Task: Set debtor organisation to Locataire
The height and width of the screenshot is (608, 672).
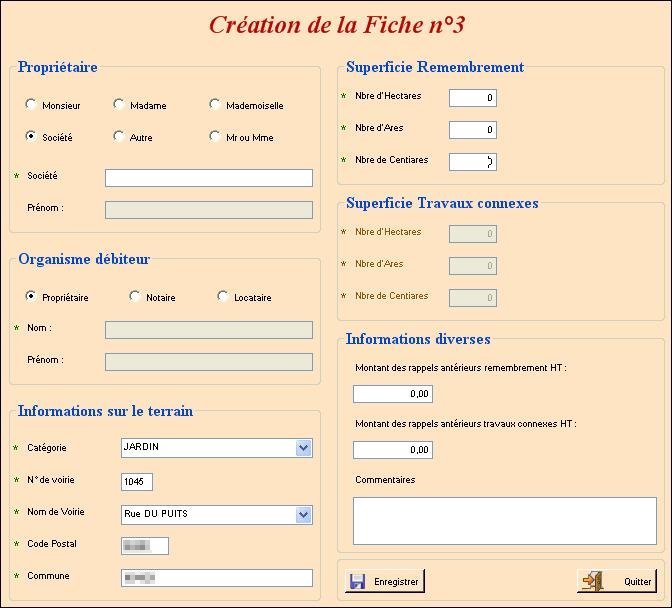Action: (223, 296)
